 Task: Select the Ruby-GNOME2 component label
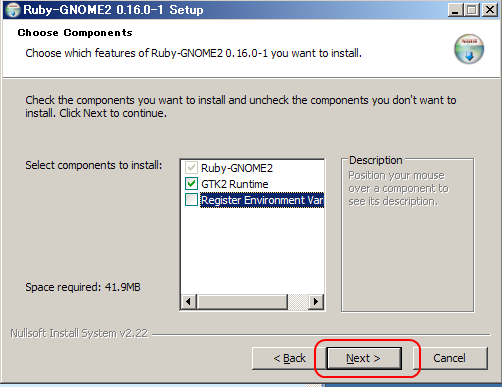[237, 168]
